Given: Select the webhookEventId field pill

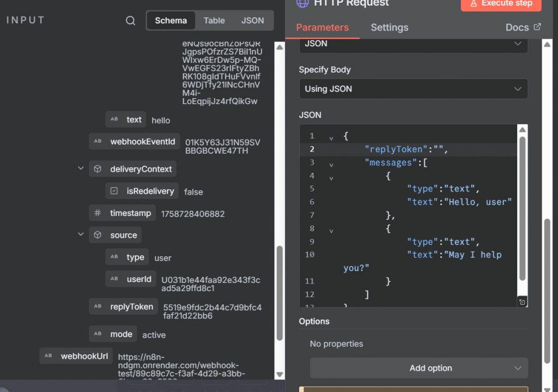Looking at the screenshot, I should click(135, 141).
